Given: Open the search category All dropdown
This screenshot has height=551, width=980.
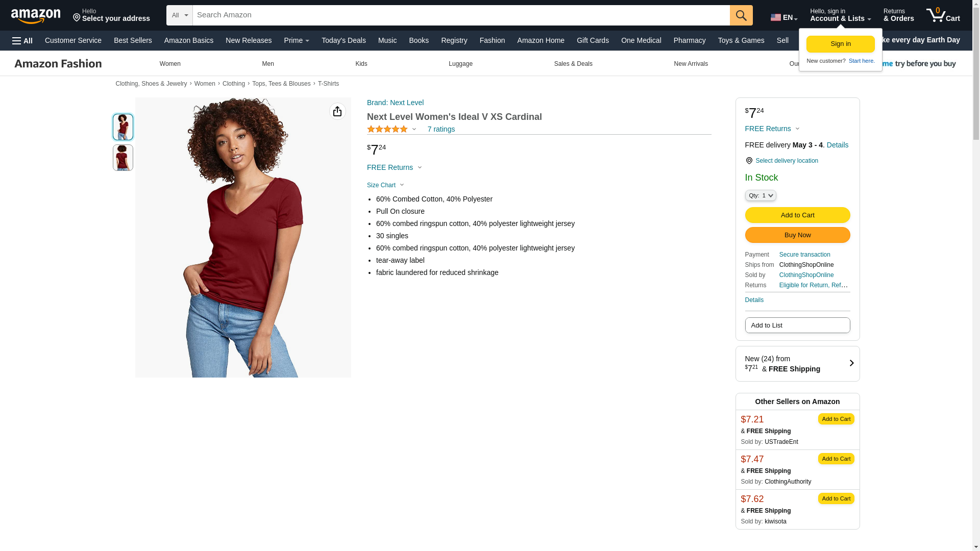Looking at the screenshot, I should tap(179, 15).
